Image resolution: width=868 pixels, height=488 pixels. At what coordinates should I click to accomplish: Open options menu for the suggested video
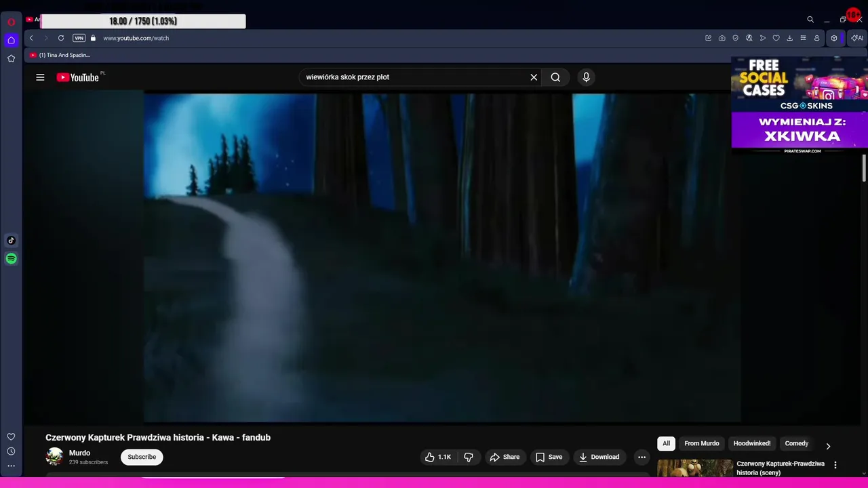tap(835, 465)
